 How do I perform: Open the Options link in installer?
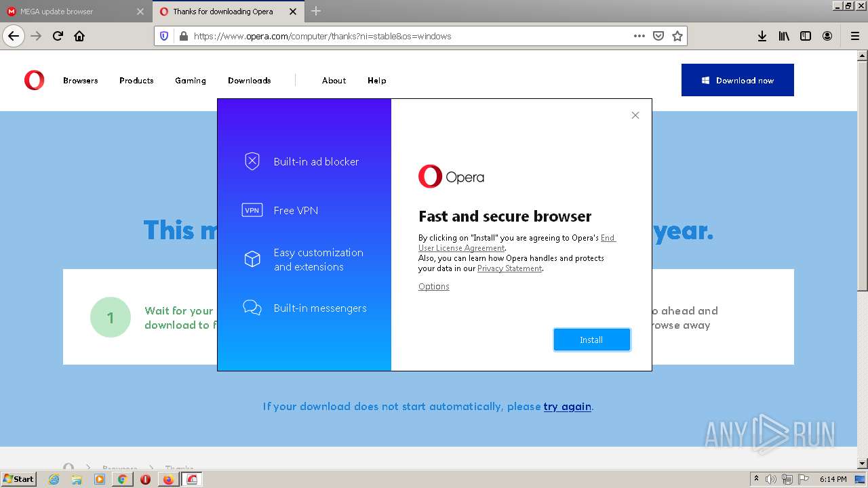(434, 286)
